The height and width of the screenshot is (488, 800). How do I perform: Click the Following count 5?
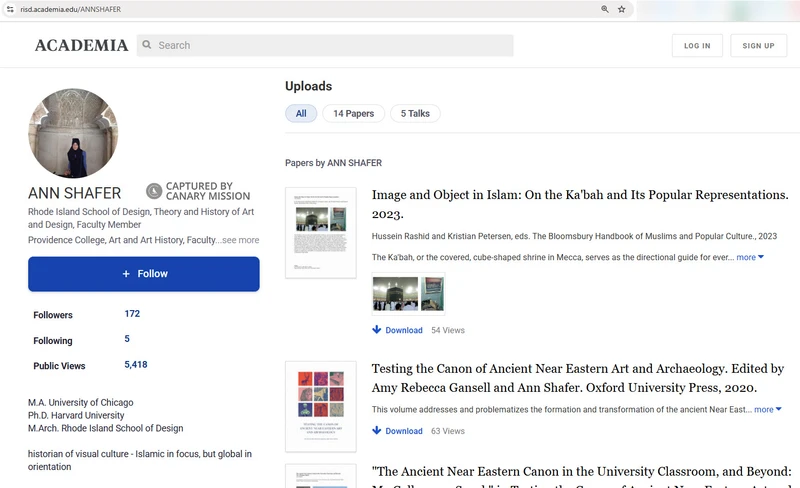pos(127,338)
